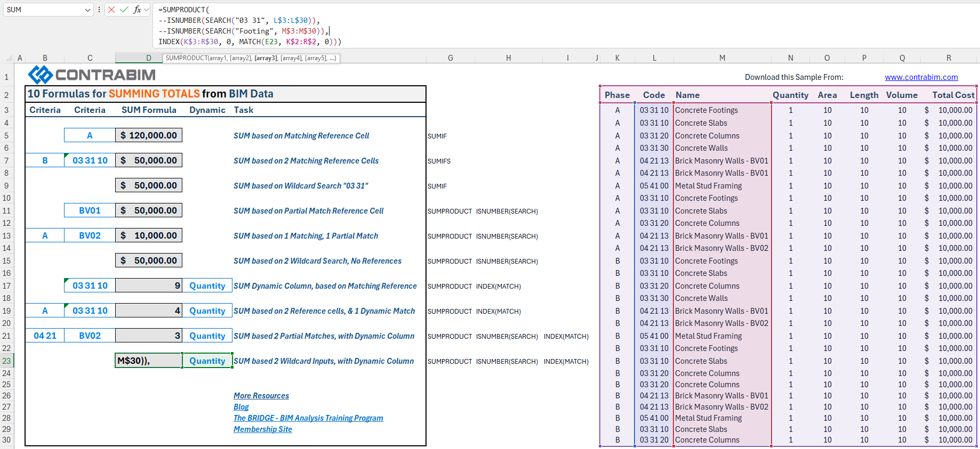Click the CONTRABIM logo
Image resolution: width=980 pixels, height=449 pixels.
92,75
